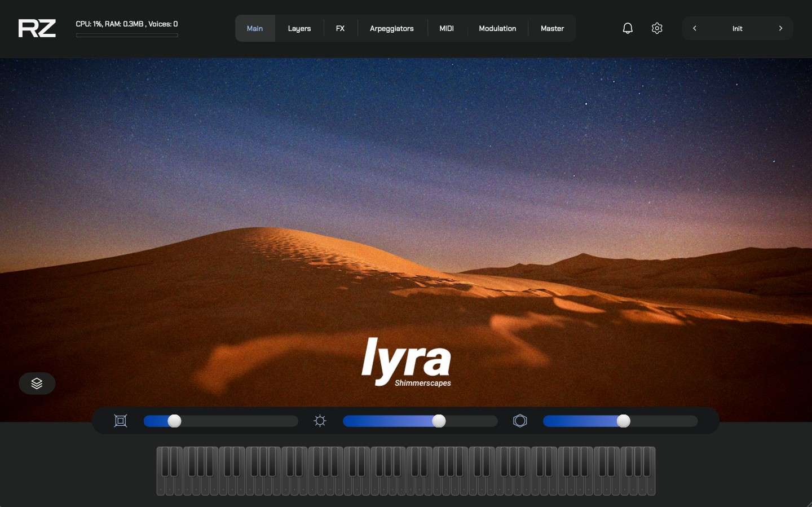Click the frame icon beside the first slider
Image resolution: width=812 pixels, height=507 pixels.
click(120, 421)
